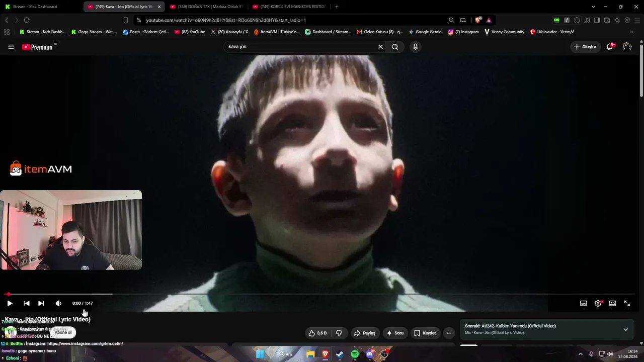Open the tab search dropdown chevron

coord(593,7)
